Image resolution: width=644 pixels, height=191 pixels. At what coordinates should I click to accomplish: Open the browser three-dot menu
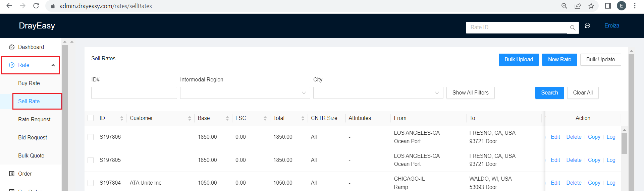[x=635, y=6]
